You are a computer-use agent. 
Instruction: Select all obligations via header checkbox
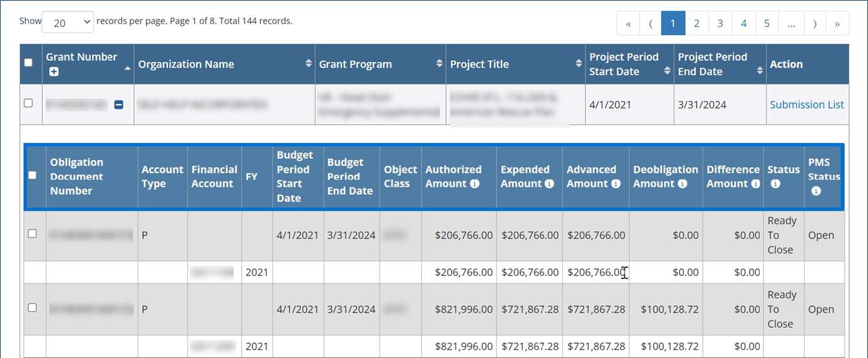pos(33,176)
